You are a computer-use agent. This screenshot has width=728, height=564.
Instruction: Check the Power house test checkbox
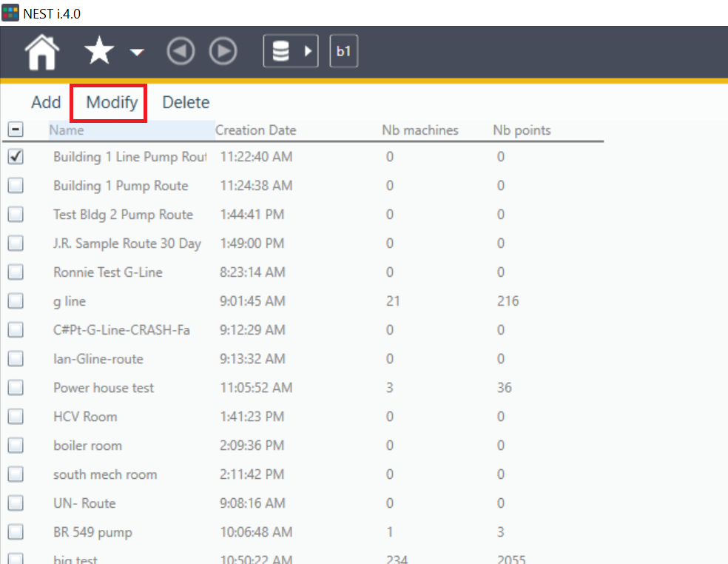pyautogui.click(x=16, y=387)
